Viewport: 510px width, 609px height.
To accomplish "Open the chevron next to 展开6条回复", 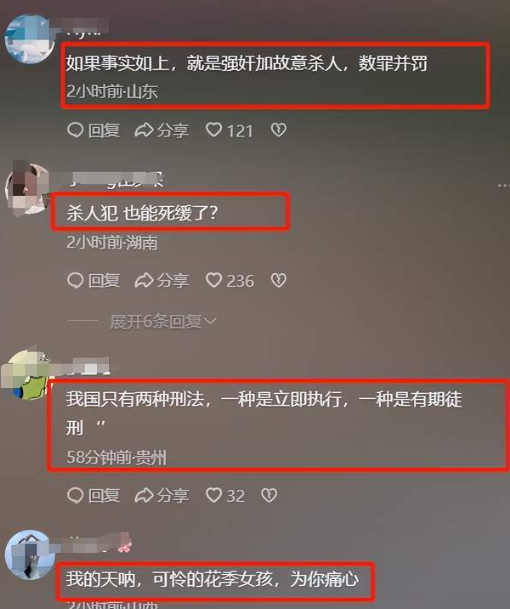I will [210, 322].
